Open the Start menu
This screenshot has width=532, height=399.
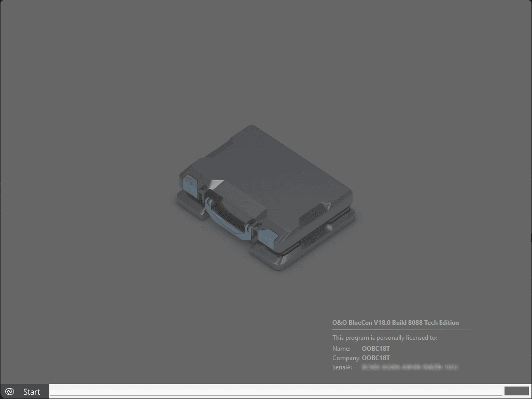[25, 392]
